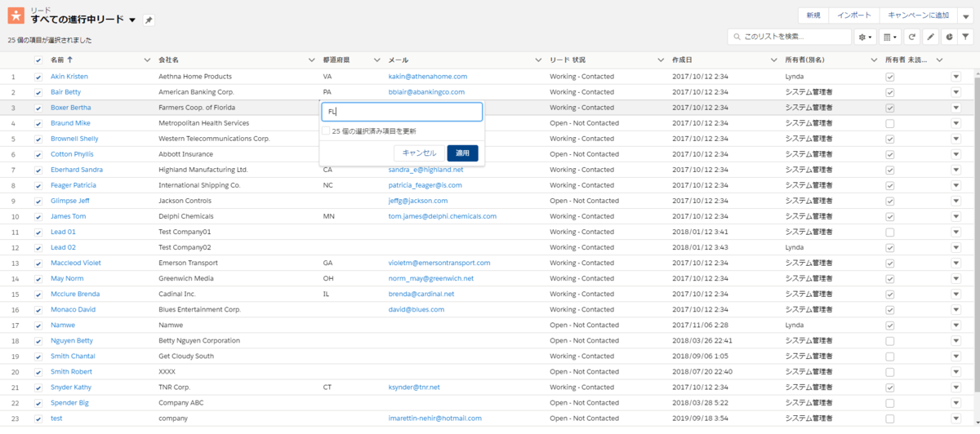Viewport: 980px width, 434px height.
Task: Uncheck row checkbox for Akin Kristen
Action: pos(38,76)
